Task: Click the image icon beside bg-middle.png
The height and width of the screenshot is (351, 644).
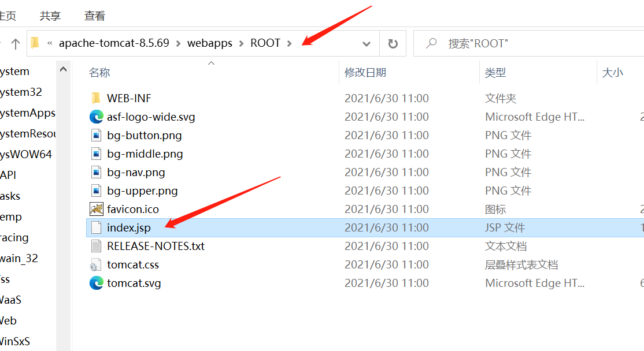Action: point(96,154)
